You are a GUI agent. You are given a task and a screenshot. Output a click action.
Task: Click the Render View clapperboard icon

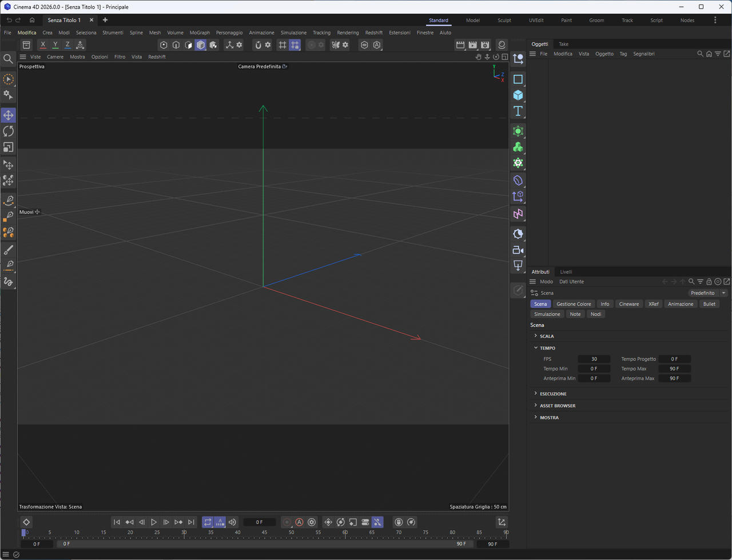click(460, 45)
